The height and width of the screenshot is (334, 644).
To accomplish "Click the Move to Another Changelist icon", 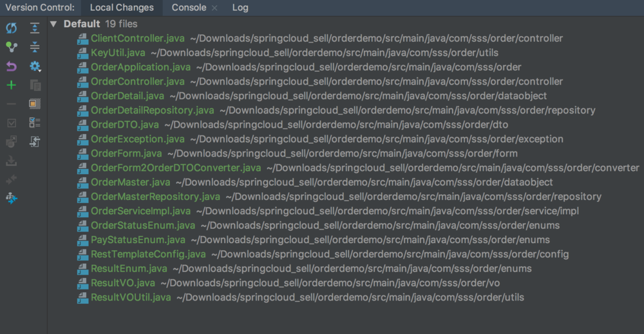I will 12,142.
